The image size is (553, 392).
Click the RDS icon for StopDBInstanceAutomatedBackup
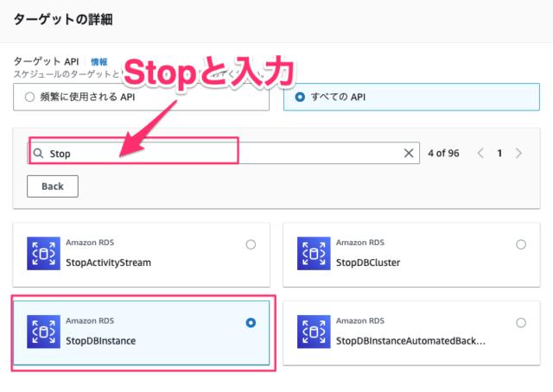[314, 332]
